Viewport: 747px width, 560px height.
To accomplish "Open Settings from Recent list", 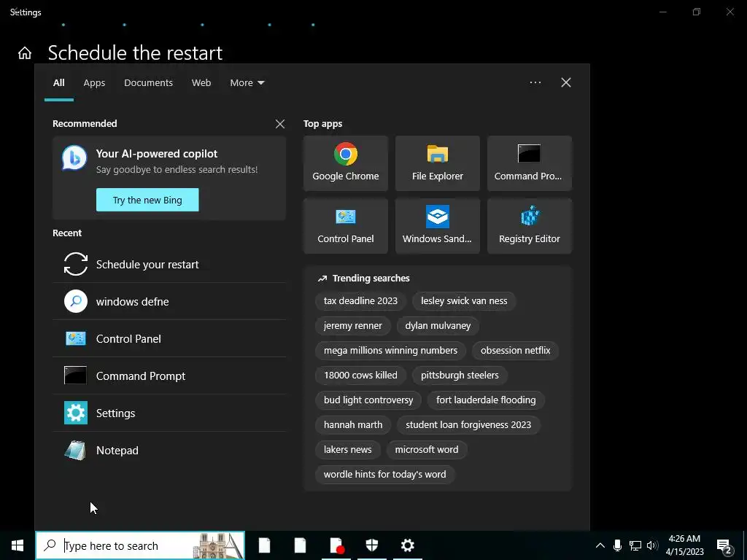I will 169,413.
